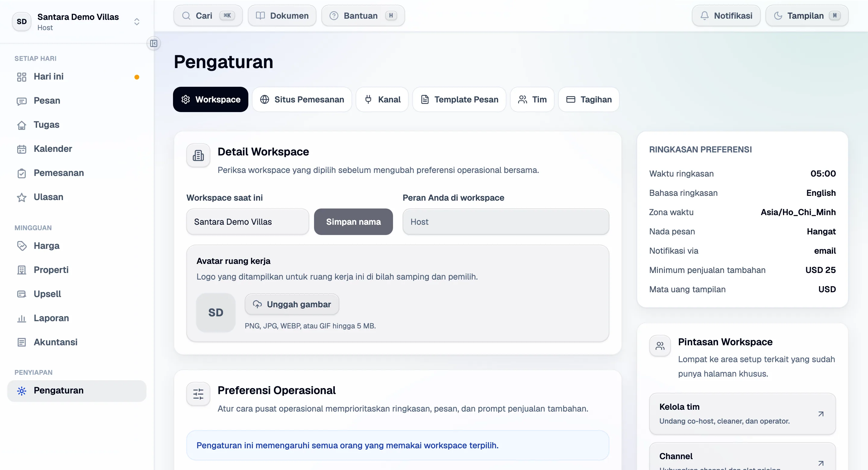The image size is (868, 470).
Task: Click Unggah gambar upload button
Action: 292,305
